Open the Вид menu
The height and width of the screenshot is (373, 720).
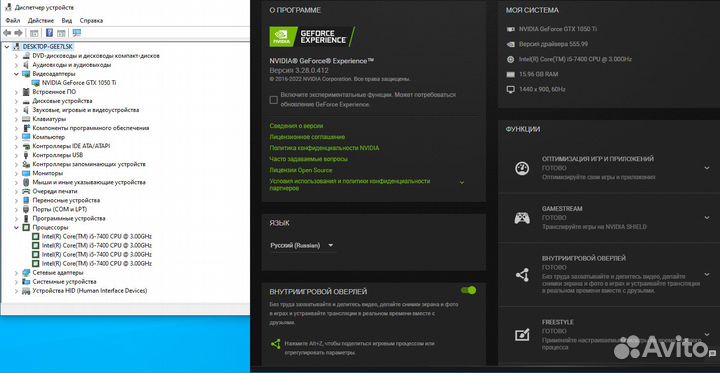pyautogui.click(x=67, y=21)
